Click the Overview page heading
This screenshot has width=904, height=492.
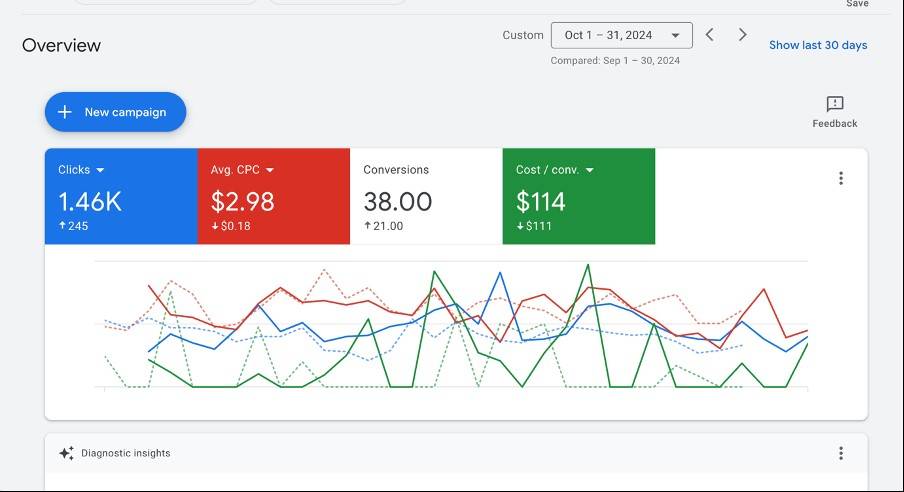pyautogui.click(x=61, y=45)
